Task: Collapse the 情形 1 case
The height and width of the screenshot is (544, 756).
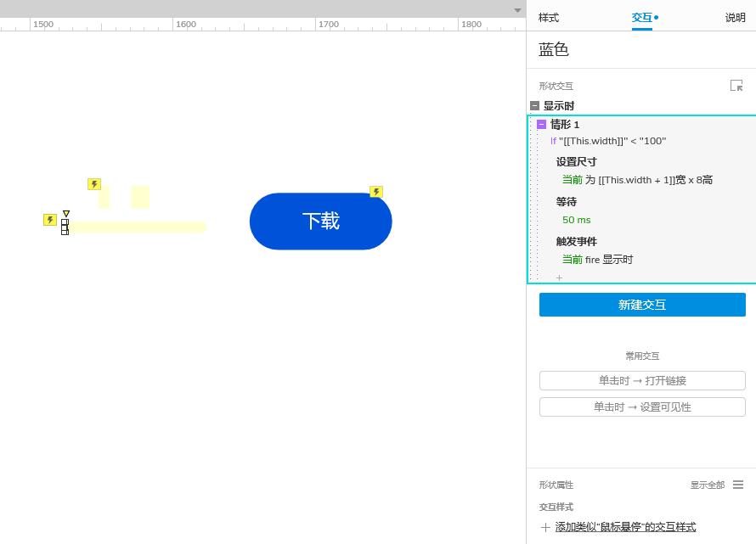Action: (x=541, y=124)
